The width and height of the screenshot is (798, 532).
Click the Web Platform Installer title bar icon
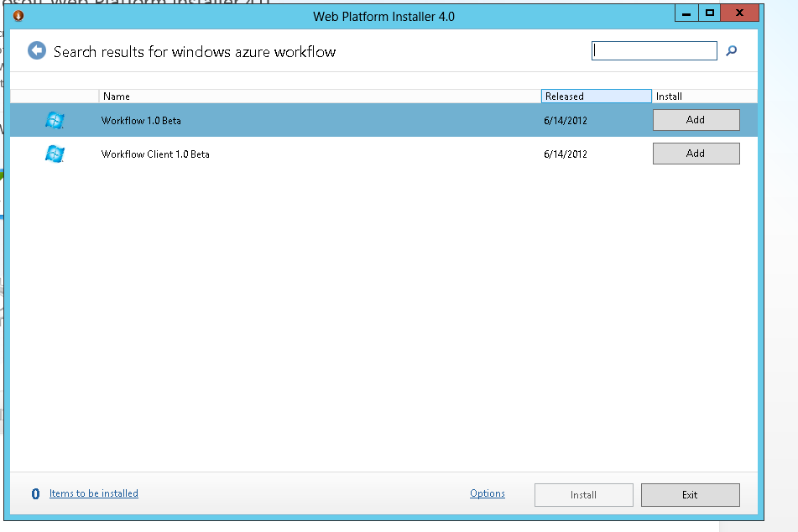pyautogui.click(x=18, y=15)
